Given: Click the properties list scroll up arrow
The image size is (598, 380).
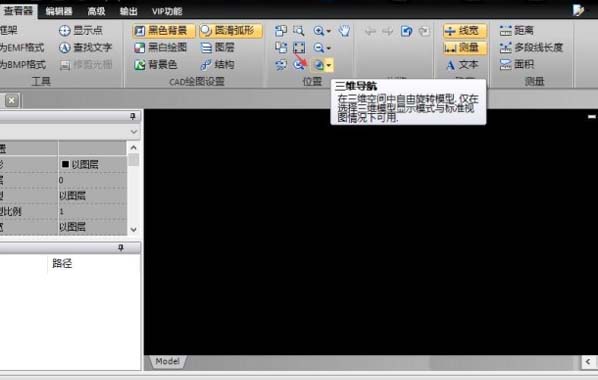Looking at the screenshot, I should point(133,148).
